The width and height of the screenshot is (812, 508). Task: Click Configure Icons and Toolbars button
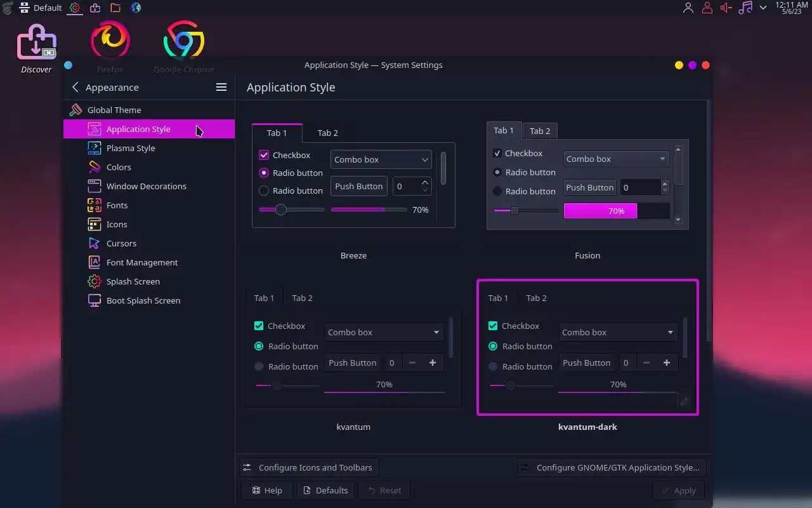[x=309, y=467]
